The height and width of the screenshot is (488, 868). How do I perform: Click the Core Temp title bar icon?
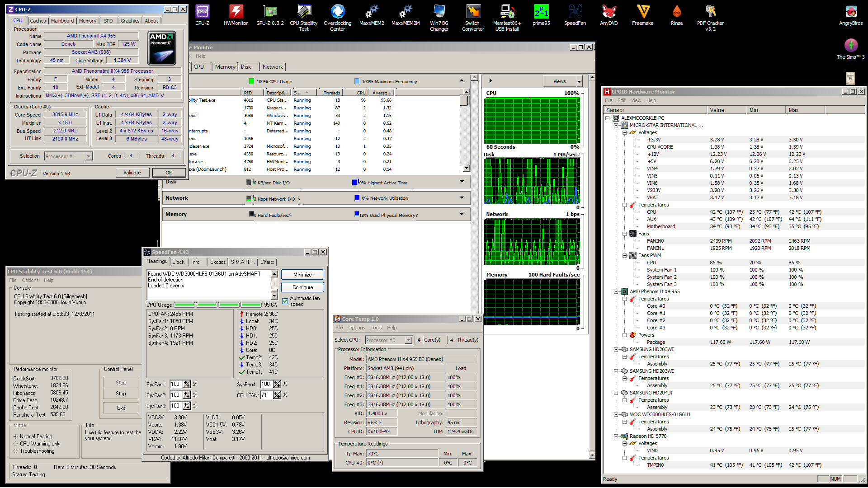[x=338, y=319]
